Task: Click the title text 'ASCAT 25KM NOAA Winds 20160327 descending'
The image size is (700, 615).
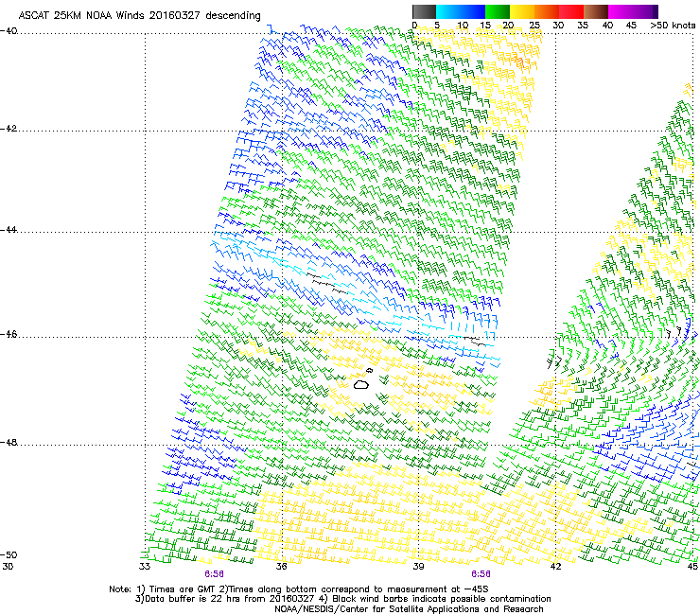Action: coord(139,16)
